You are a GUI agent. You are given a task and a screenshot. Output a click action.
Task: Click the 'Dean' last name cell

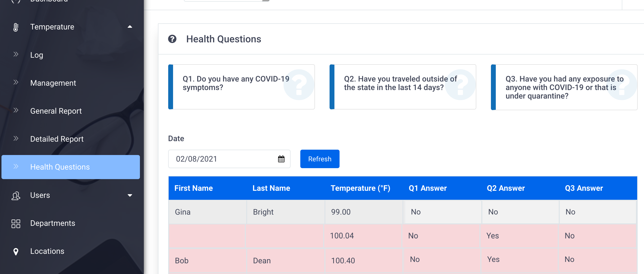[286, 261]
